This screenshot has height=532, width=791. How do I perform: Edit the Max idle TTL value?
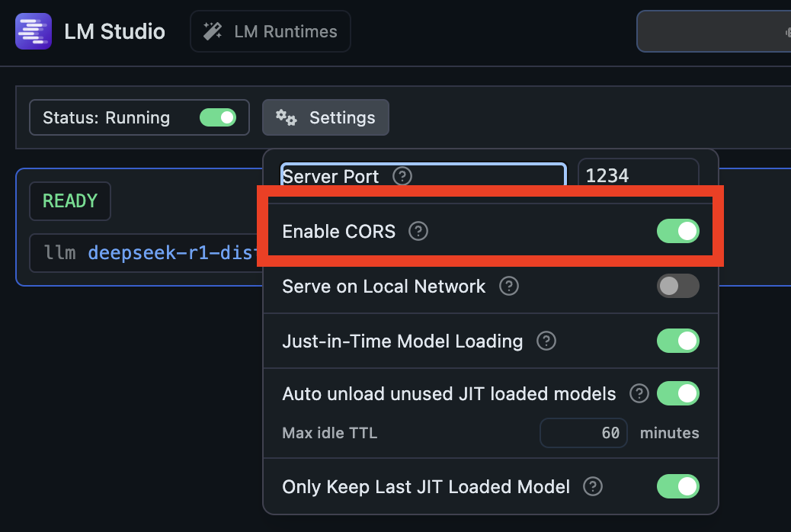click(x=584, y=432)
